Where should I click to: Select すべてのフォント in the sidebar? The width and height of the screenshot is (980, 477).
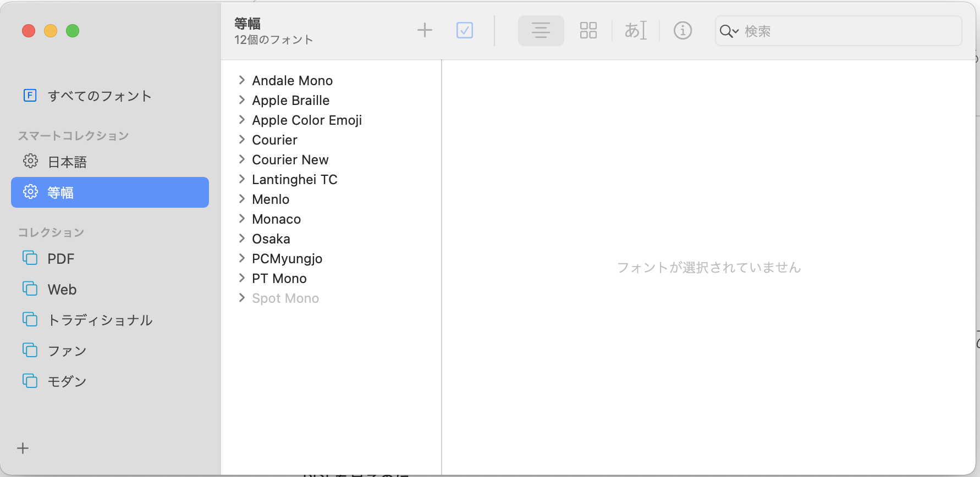99,96
